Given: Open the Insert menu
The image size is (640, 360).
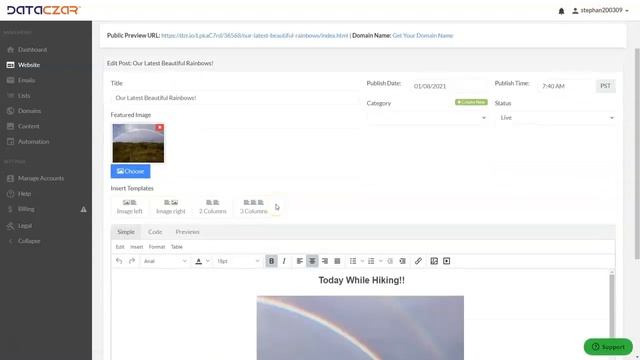Looking at the screenshot, I should point(137,247).
